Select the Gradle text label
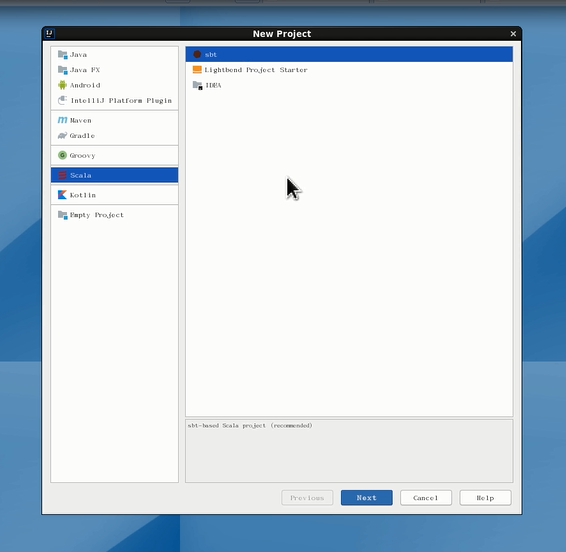The width and height of the screenshot is (566, 552). (82, 136)
